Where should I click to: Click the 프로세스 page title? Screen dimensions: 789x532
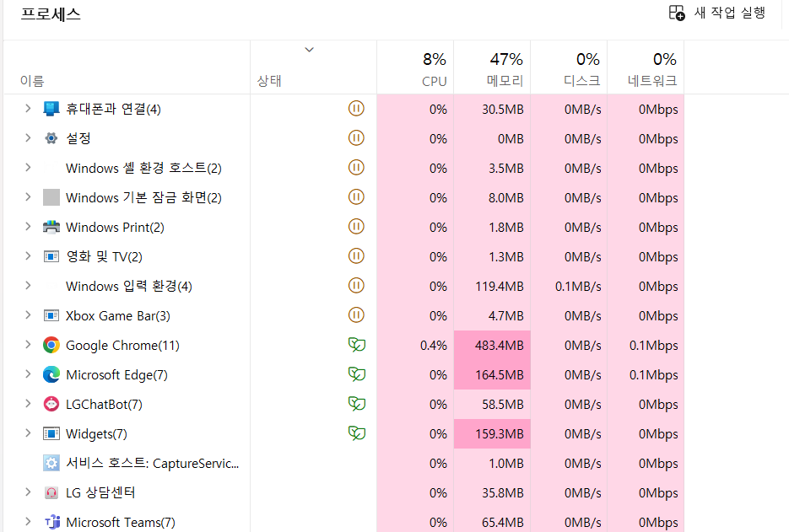point(51,13)
